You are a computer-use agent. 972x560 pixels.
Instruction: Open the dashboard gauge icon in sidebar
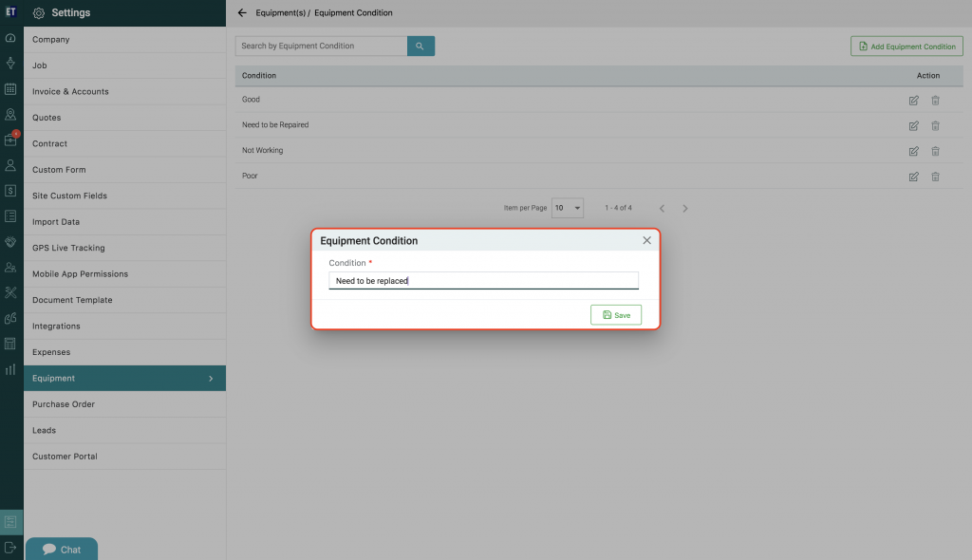click(x=10, y=38)
